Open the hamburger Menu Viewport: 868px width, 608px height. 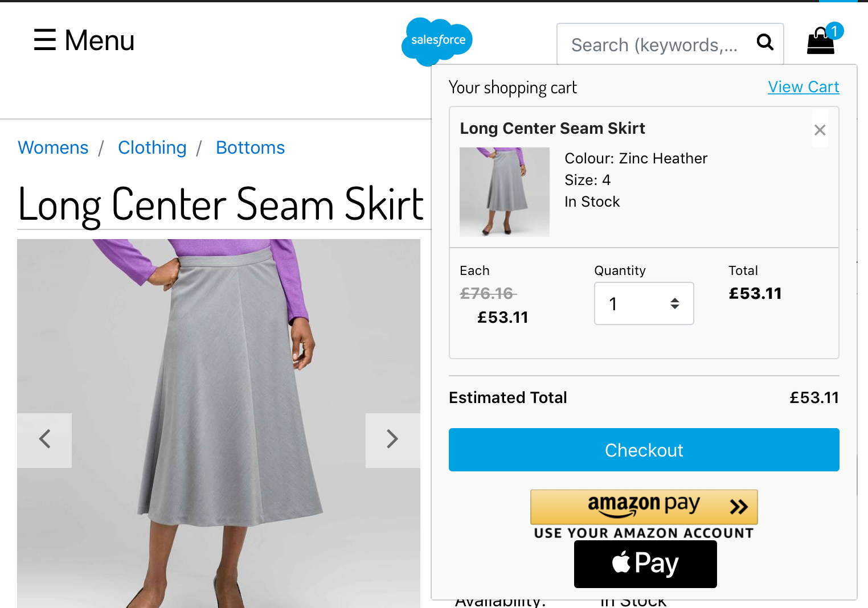tap(84, 40)
